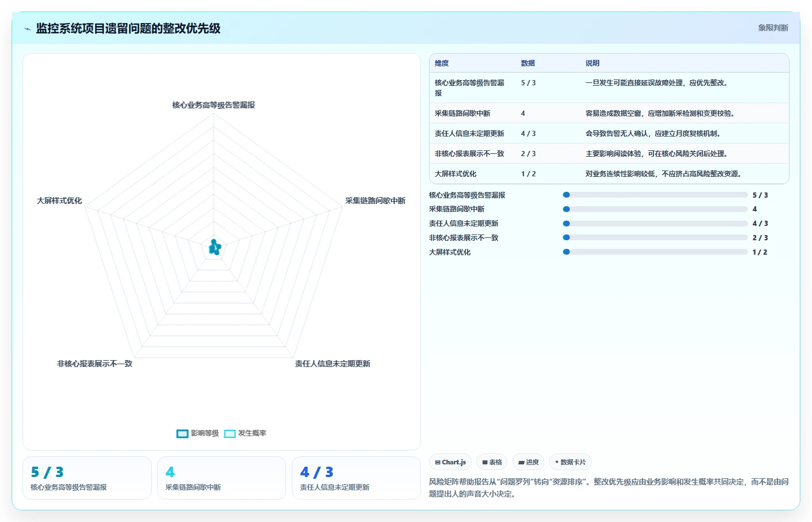The image size is (812, 522).
Task: Select table row 责任人信息未定期更新
Action: click(x=609, y=134)
